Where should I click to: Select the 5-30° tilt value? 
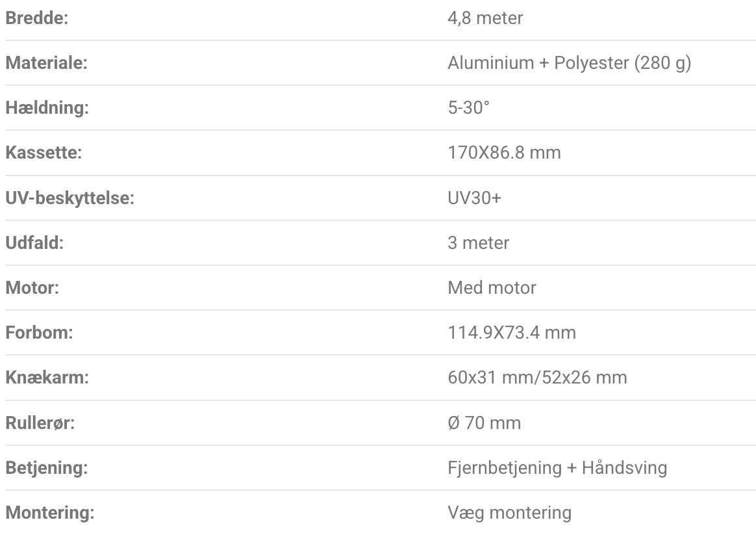[x=468, y=108]
